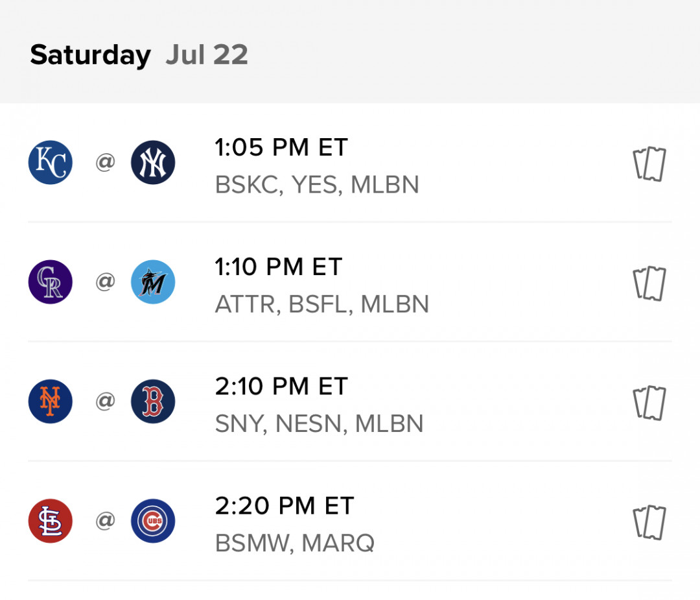Open the Chicago Cubs logo
Image resolution: width=700 pixels, height=600 pixels.
(153, 521)
